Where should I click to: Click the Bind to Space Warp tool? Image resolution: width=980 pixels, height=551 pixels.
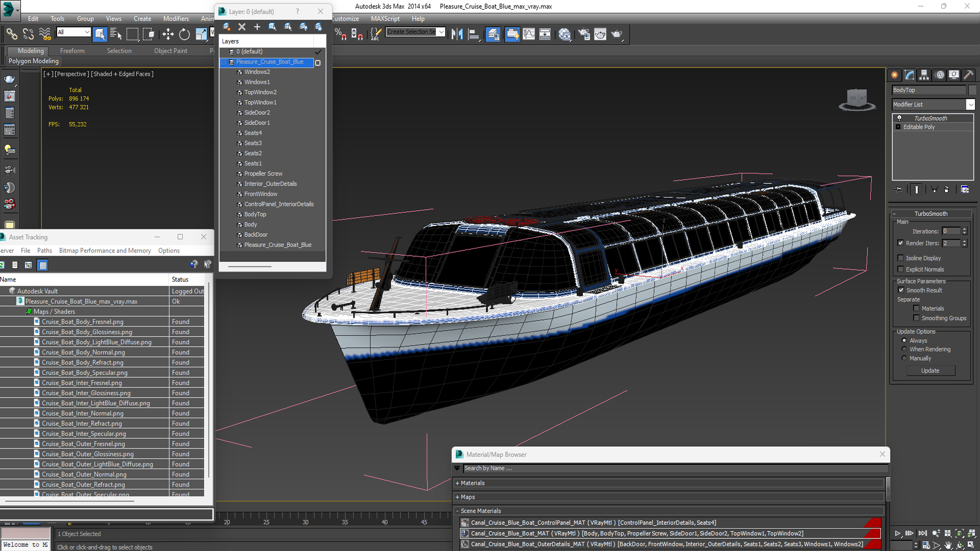tap(45, 34)
